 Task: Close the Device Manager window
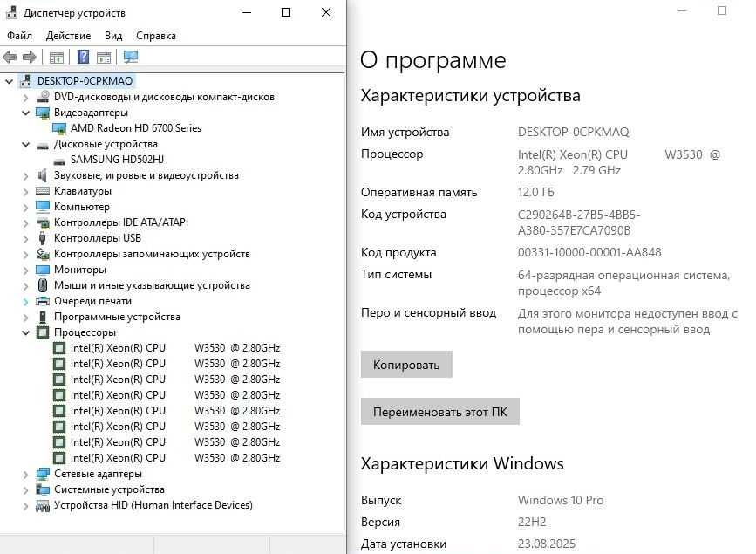pos(326,12)
